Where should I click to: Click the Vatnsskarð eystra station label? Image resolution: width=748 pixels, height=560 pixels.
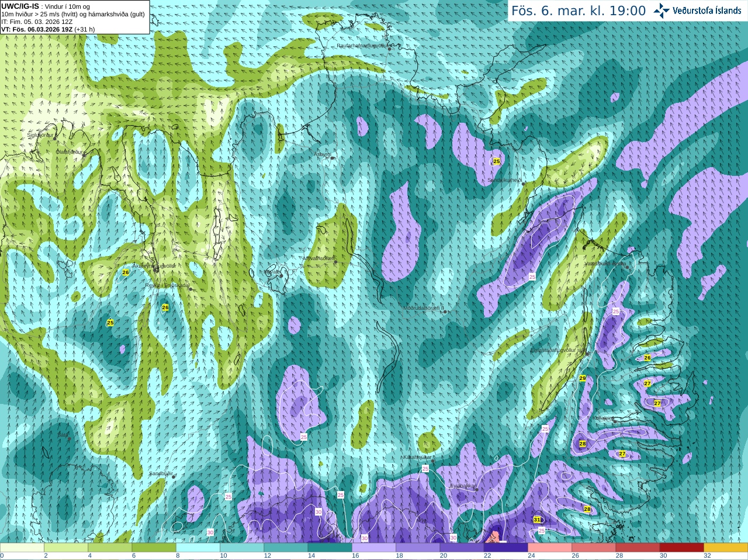coord(605,264)
